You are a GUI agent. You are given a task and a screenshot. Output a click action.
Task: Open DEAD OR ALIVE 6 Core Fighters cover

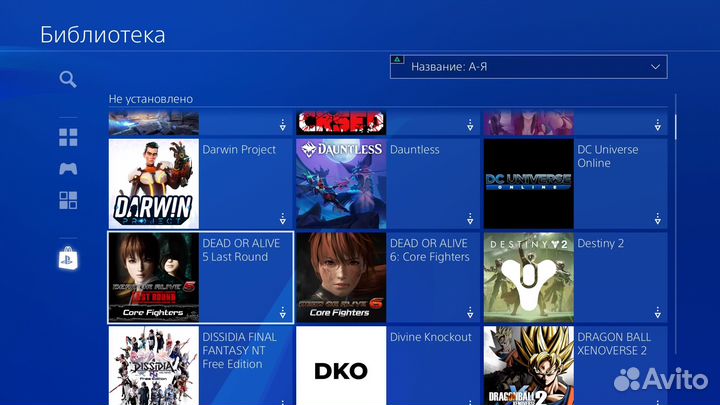[341, 277]
